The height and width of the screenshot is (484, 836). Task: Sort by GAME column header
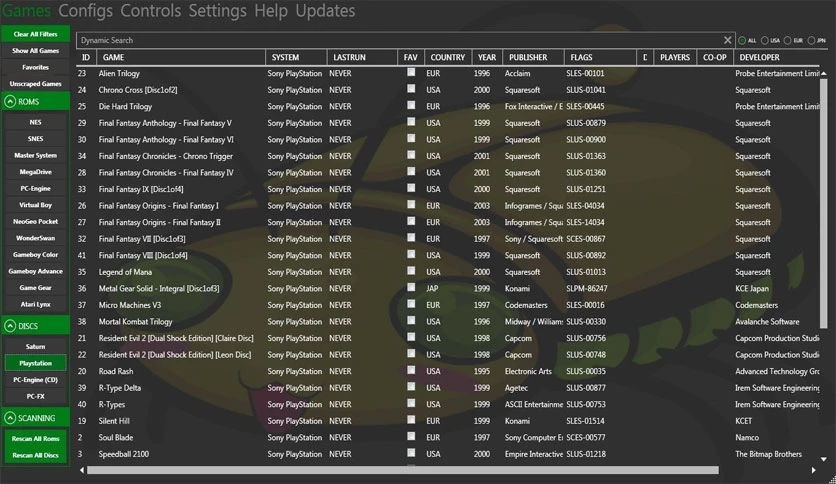[181, 57]
